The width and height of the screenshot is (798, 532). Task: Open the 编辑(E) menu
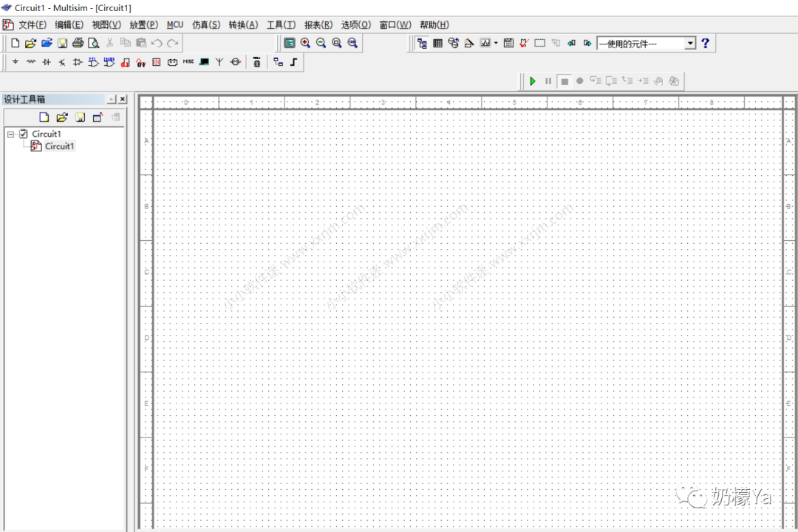tap(69, 24)
